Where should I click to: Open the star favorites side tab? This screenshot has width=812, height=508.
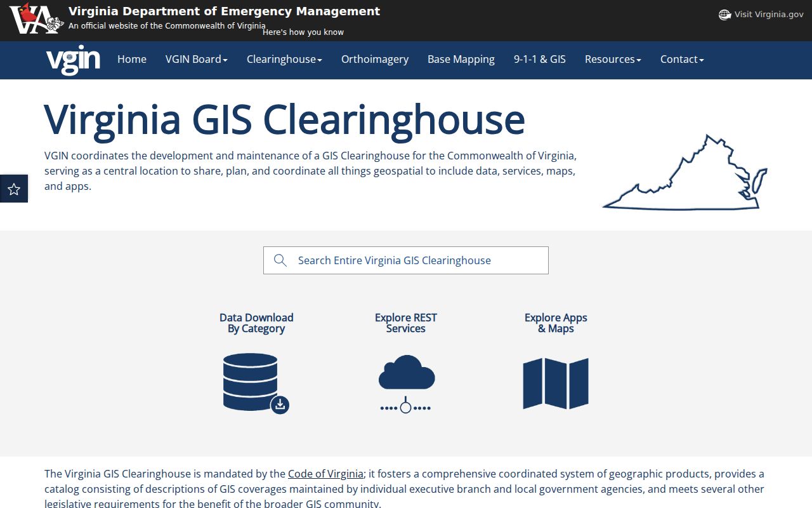[14, 189]
